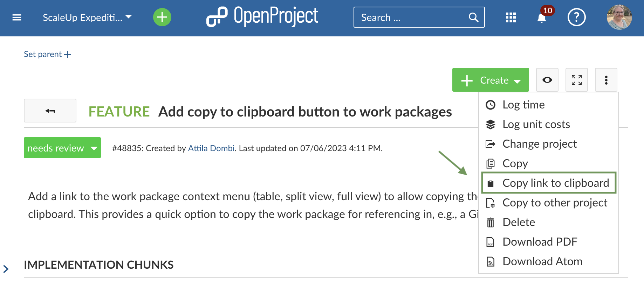The image size is (644, 282).
Task: Click the OpenProject logo
Action: (x=262, y=16)
